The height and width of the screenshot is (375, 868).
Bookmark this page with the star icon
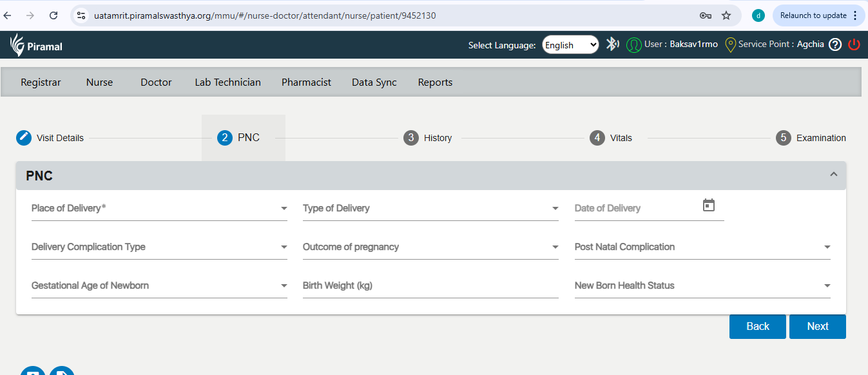pos(726,15)
